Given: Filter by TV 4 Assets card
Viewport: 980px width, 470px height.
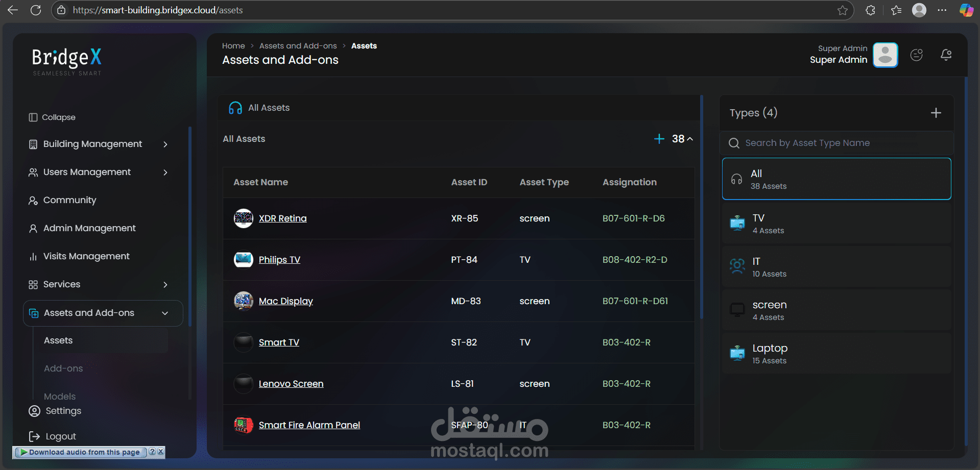Looking at the screenshot, I should click(x=836, y=224).
